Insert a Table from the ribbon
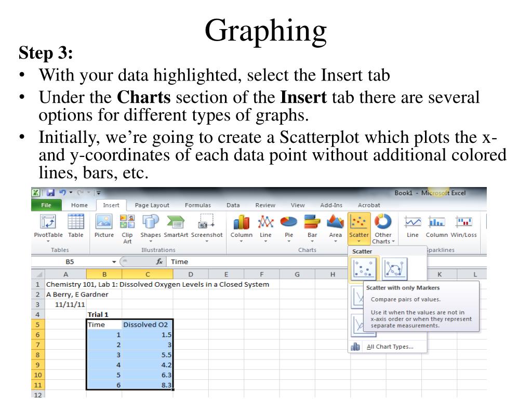 76,226
